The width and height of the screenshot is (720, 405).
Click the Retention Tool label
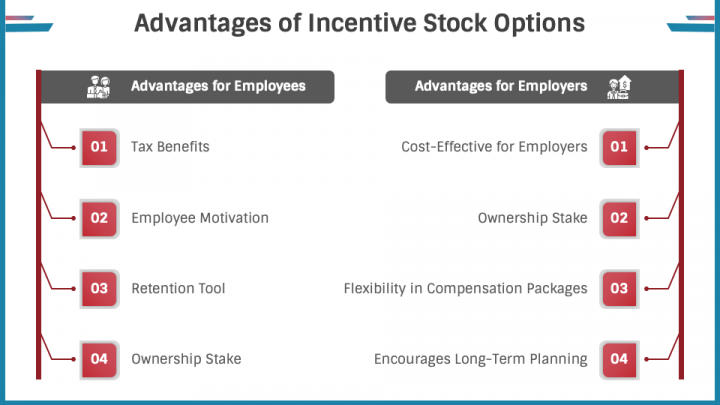tap(178, 288)
